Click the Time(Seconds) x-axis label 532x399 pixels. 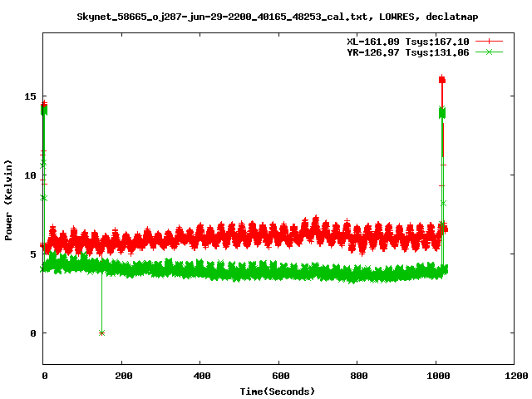pos(277,392)
